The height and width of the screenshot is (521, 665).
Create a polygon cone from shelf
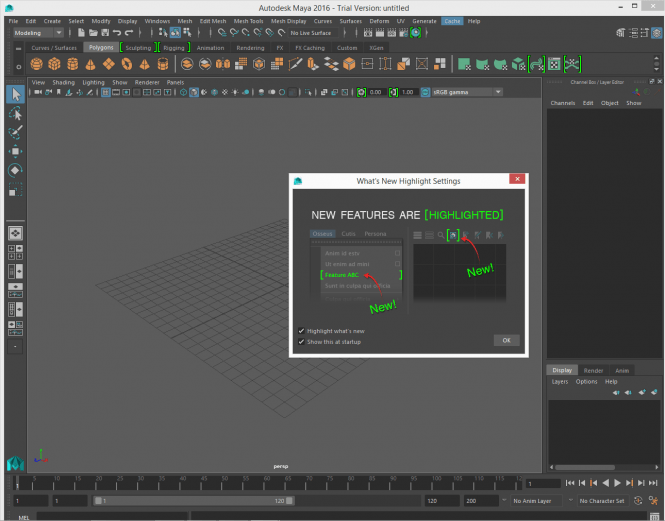tap(90, 64)
